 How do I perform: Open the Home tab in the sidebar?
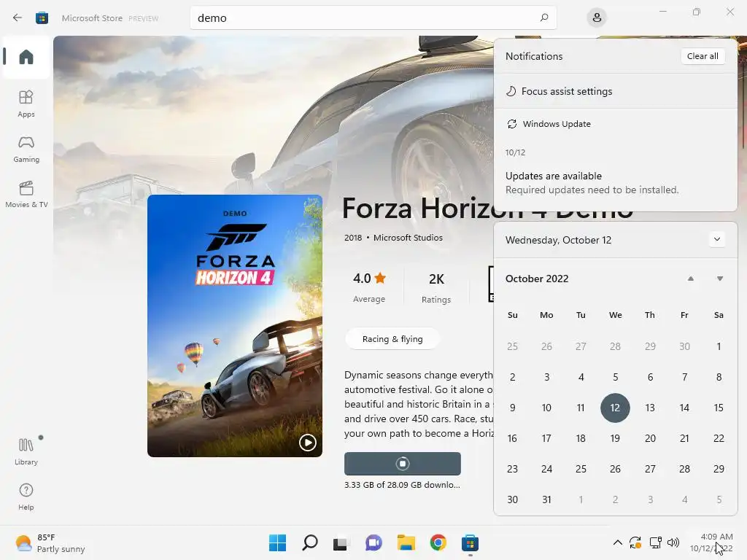point(26,57)
